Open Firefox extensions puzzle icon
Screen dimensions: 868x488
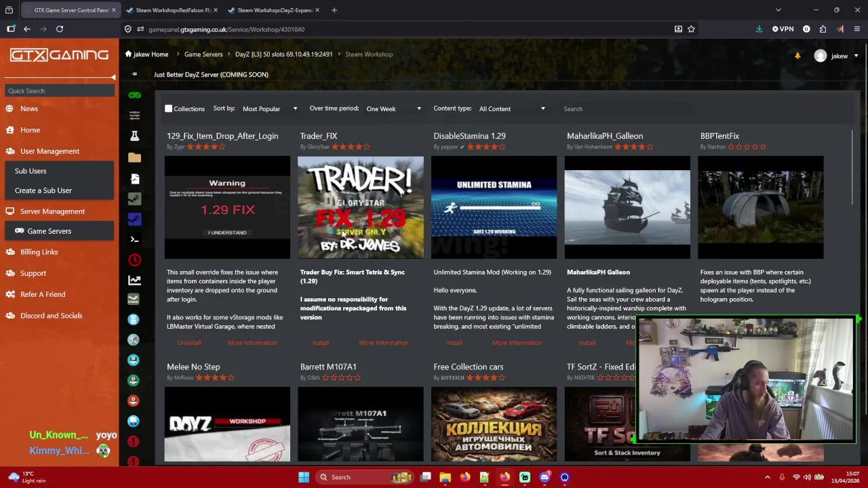click(x=823, y=29)
